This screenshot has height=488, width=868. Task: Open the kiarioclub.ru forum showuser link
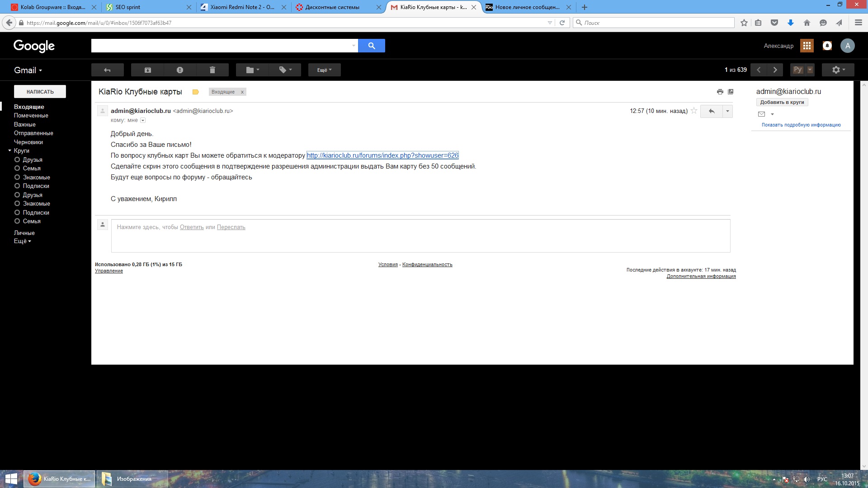(382, 155)
